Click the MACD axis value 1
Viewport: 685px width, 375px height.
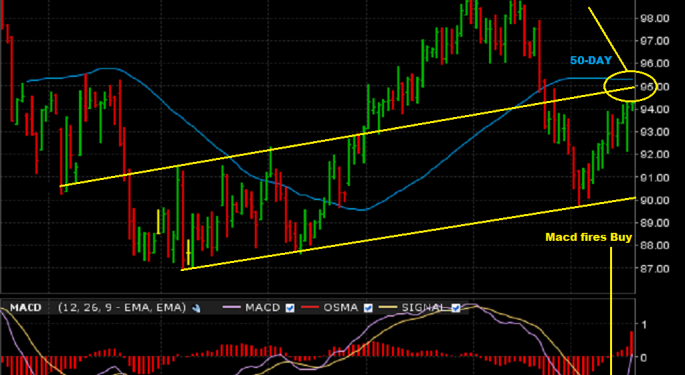[643, 324]
